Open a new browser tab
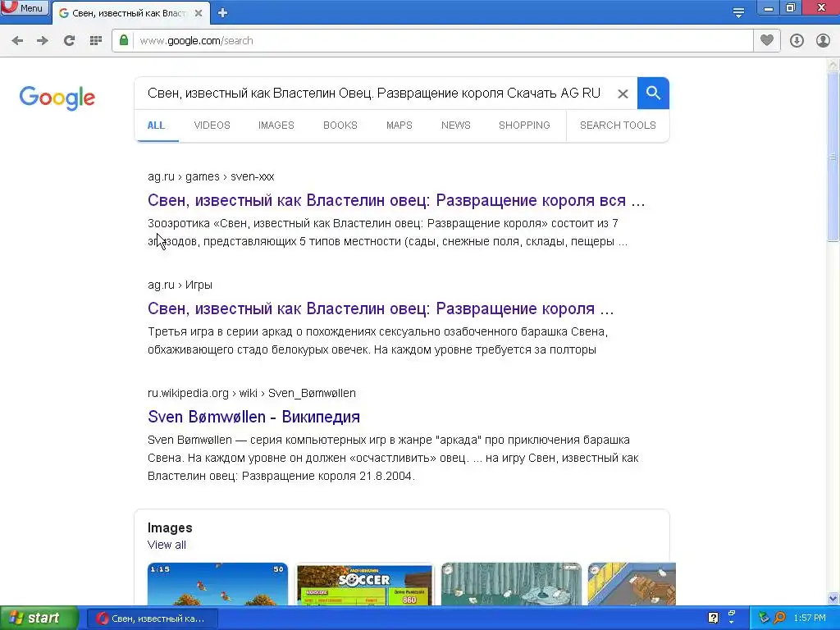 click(x=223, y=13)
